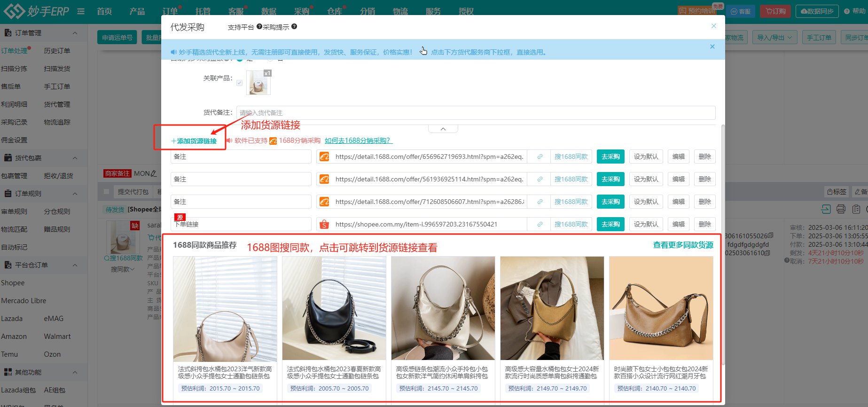Close the blue announcement banner
The width and height of the screenshot is (868, 407).
coord(712,47)
